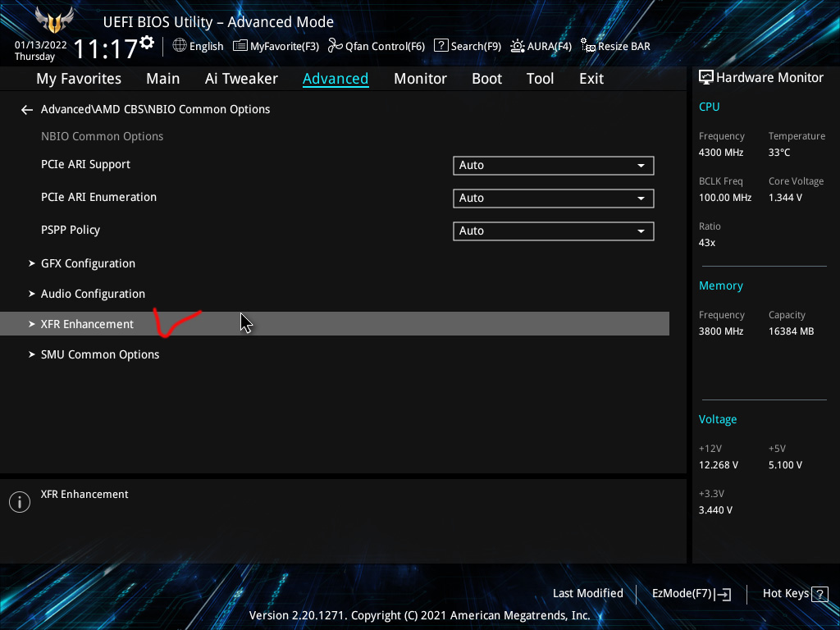Screen dimensions: 840x630
Task: Expand GFX Configuration submenu
Action: pyautogui.click(x=88, y=263)
